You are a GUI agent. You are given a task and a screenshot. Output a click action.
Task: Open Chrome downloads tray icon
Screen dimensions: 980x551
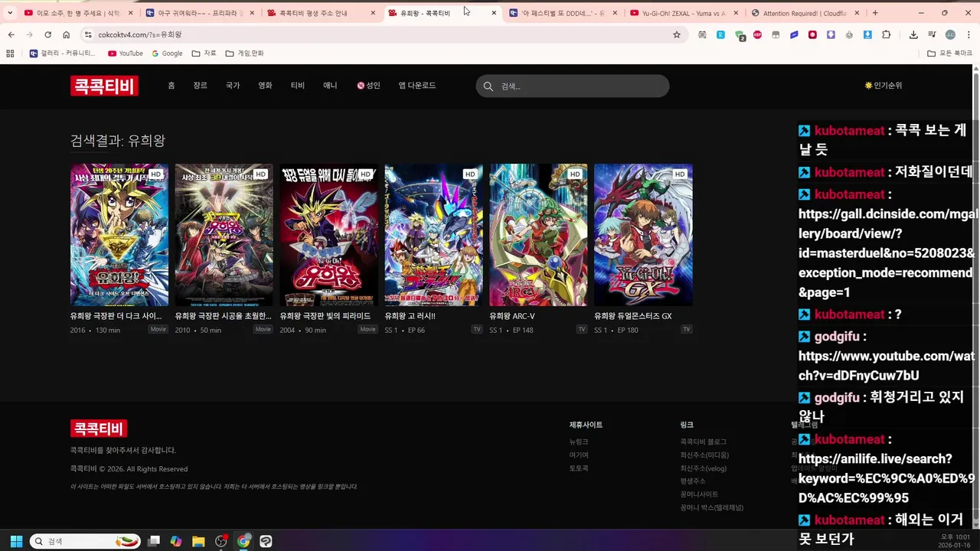[x=913, y=34]
